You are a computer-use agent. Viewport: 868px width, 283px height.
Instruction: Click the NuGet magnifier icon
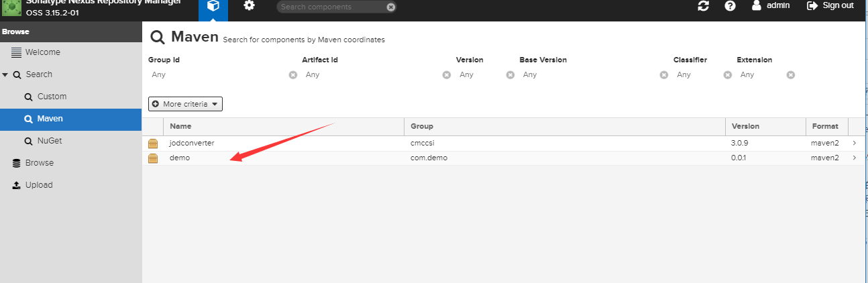pos(28,141)
